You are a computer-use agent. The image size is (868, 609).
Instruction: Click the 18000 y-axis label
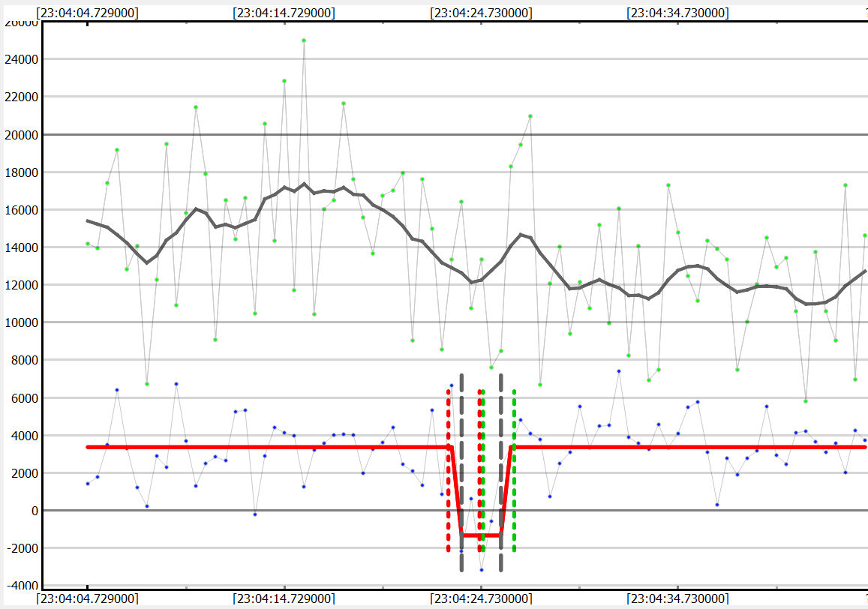tap(21, 172)
